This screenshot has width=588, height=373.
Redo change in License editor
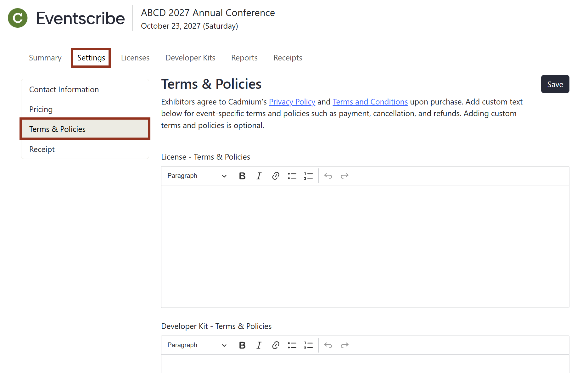tap(344, 176)
